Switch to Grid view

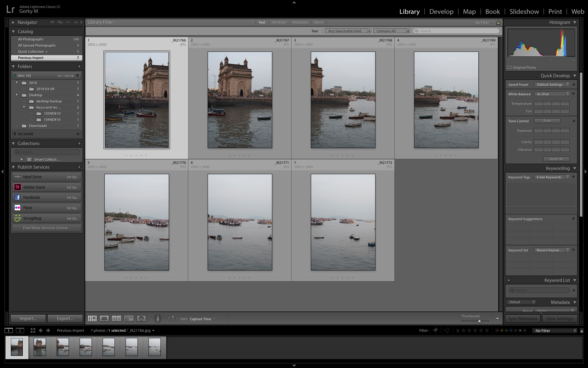(92, 319)
